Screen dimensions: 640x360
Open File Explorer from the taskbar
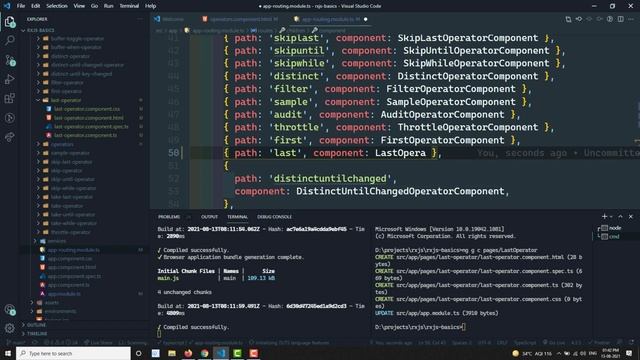pos(172,353)
